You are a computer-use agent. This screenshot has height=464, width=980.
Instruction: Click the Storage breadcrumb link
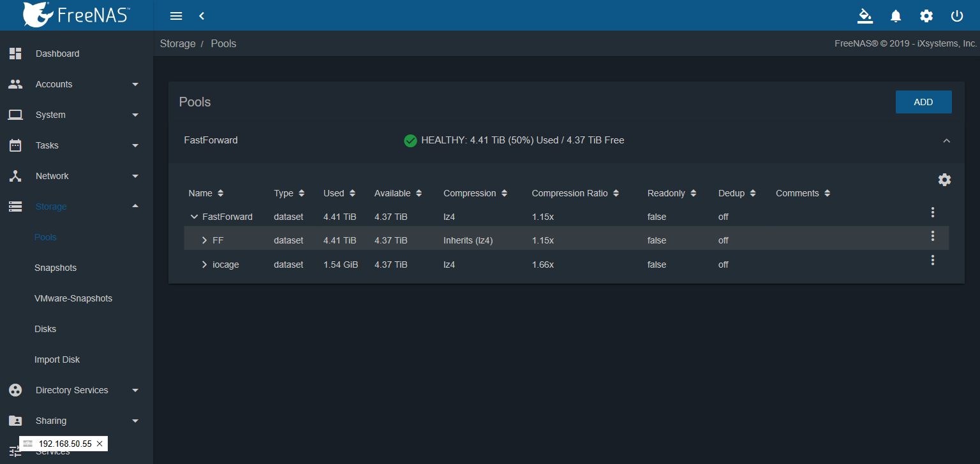point(177,44)
